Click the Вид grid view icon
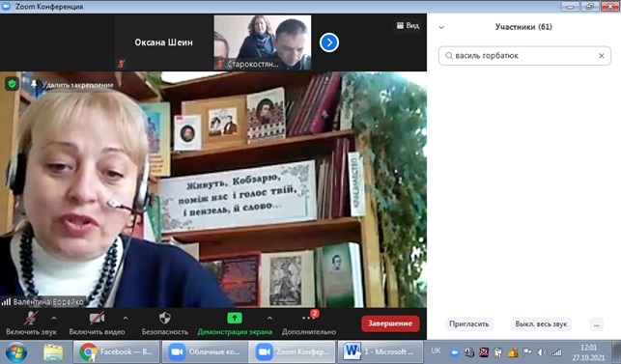 click(x=400, y=25)
